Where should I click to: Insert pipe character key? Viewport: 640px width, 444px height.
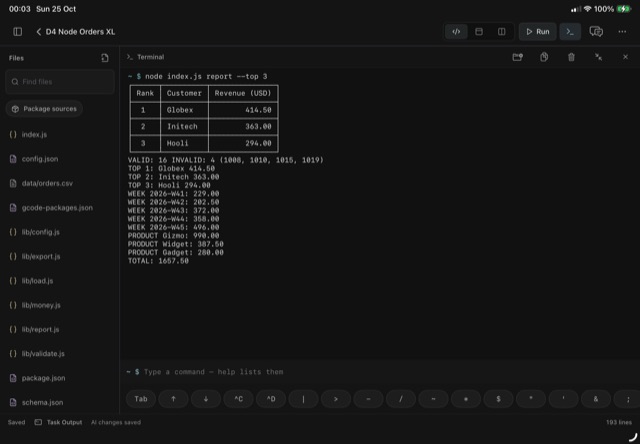[x=303, y=399]
